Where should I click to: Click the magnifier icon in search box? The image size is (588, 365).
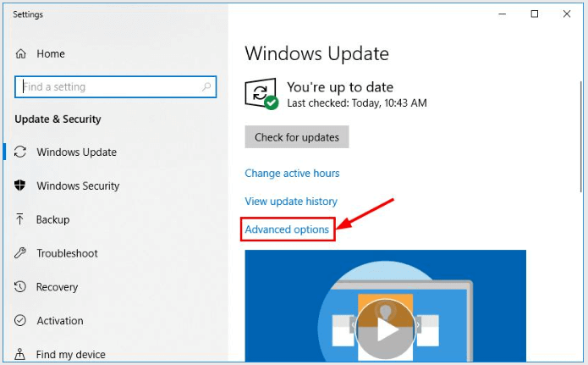pos(206,86)
